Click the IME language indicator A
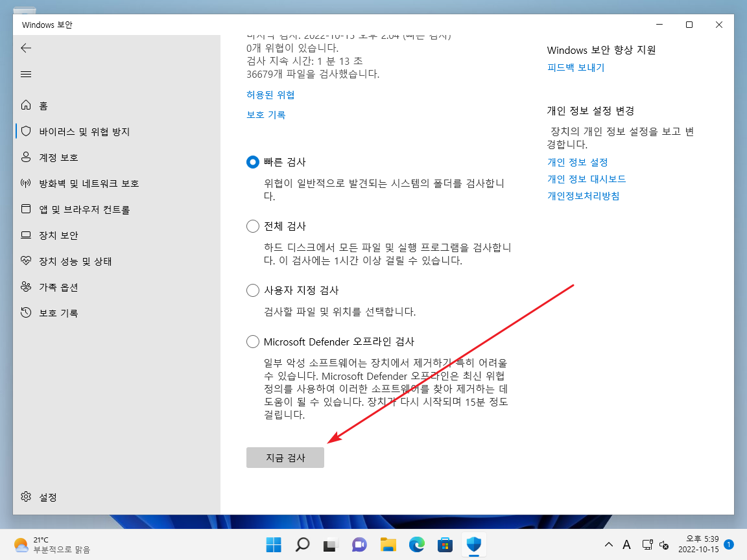 pyautogui.click(x=626, y=544)
